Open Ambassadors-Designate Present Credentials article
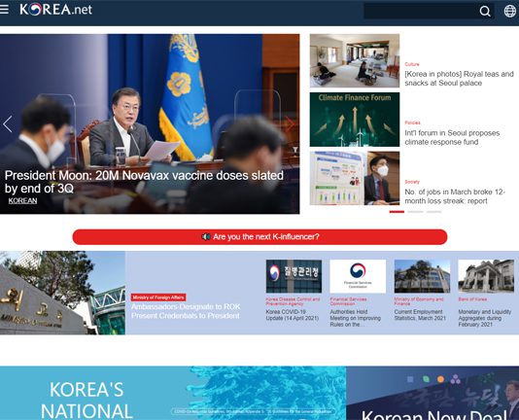Viewport: 519px width, 420px height. point(186,311)
